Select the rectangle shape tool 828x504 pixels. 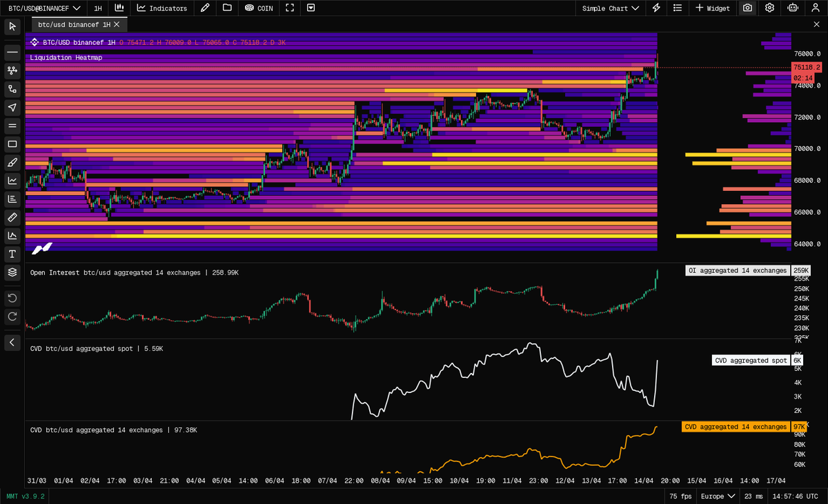(x=12, y=144)
